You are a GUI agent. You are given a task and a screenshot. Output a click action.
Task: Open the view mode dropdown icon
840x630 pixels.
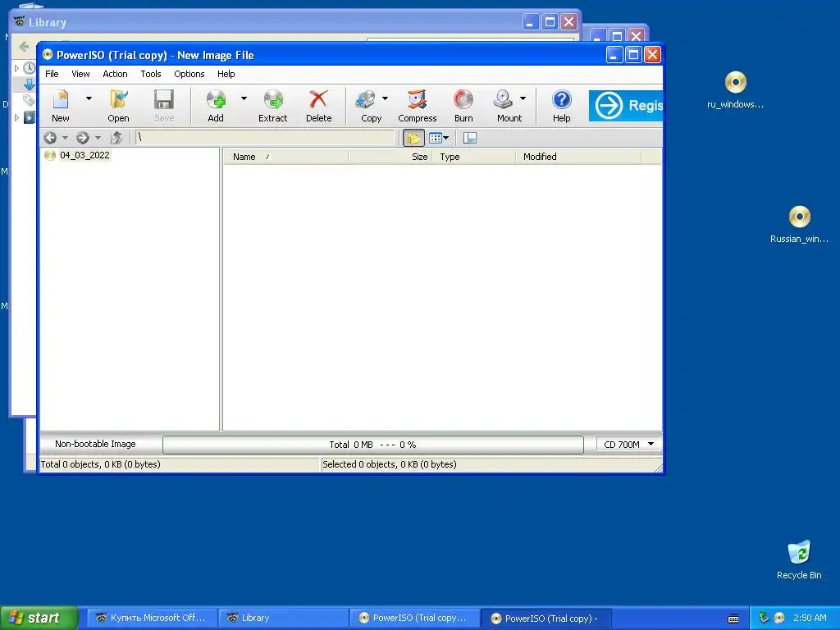[x=439, y=138]
